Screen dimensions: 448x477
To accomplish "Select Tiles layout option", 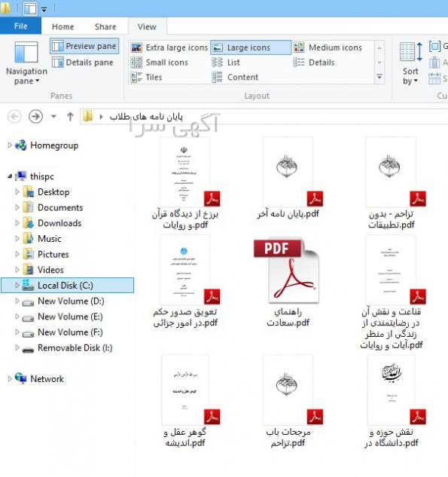I will (147, 78).
